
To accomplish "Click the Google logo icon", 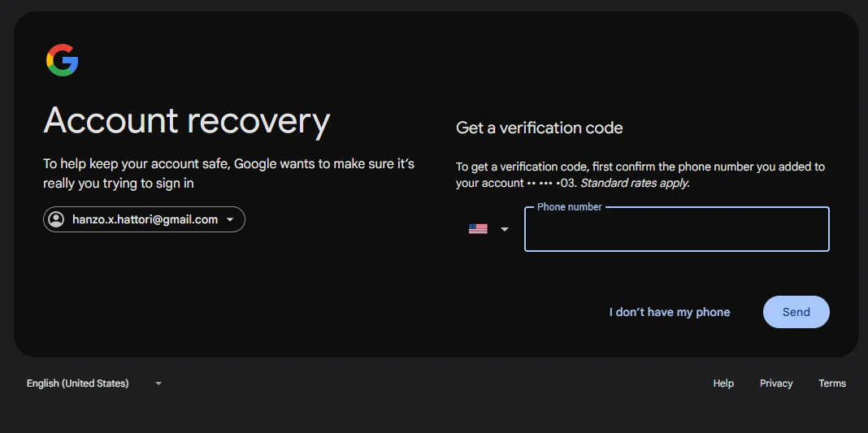I will [62, 60].
